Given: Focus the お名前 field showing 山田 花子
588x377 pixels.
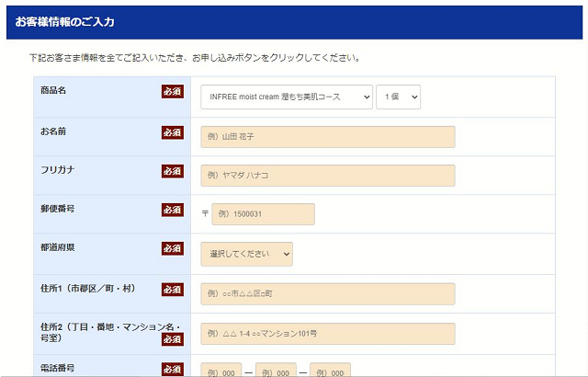Looking at the screenshot, I should pyautogui.click(x=328, y=137).
